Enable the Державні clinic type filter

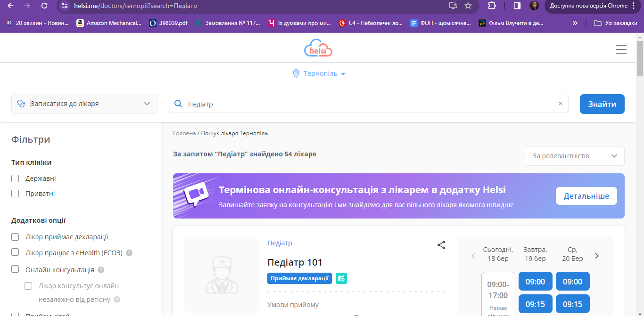click(x=15, y=178)
